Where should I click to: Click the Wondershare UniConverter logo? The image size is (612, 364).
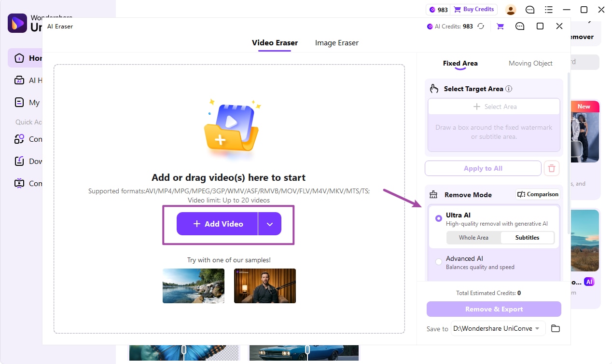[x=17, y=23]
